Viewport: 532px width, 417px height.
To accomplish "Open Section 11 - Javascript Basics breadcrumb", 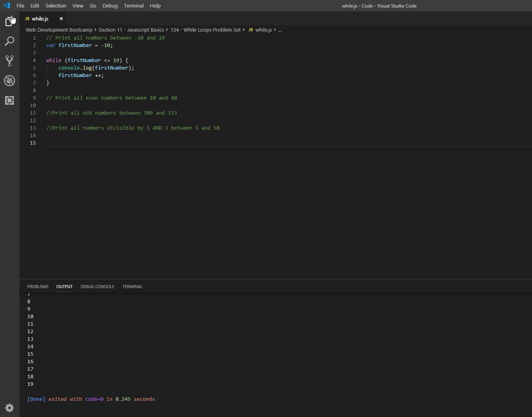I will [131, 30].
